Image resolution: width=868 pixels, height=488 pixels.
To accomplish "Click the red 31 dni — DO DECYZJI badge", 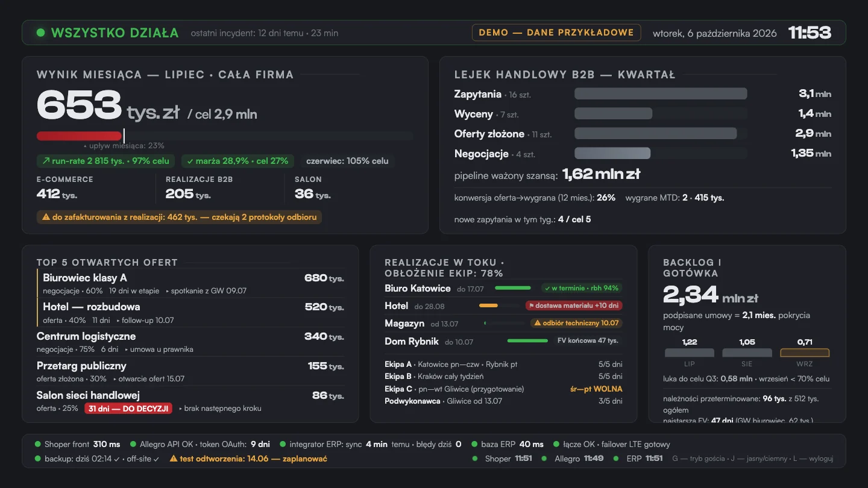I will 128,408.
